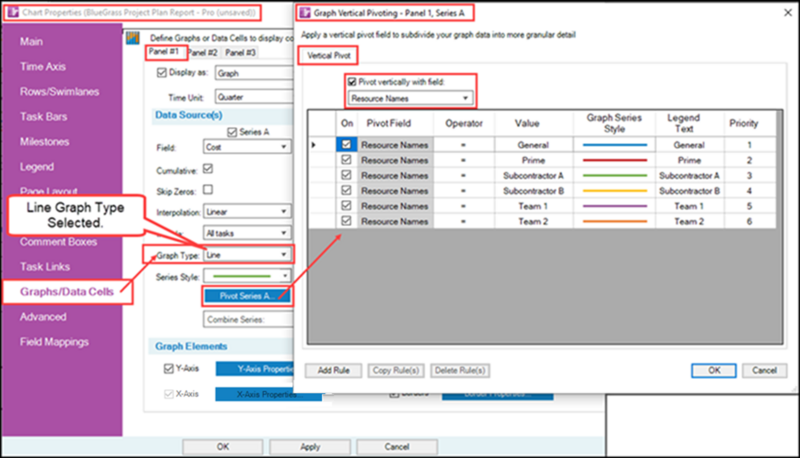Uncheck the On box for Subcontractor A rule
The image size is (800, 458).
(346, 175)
